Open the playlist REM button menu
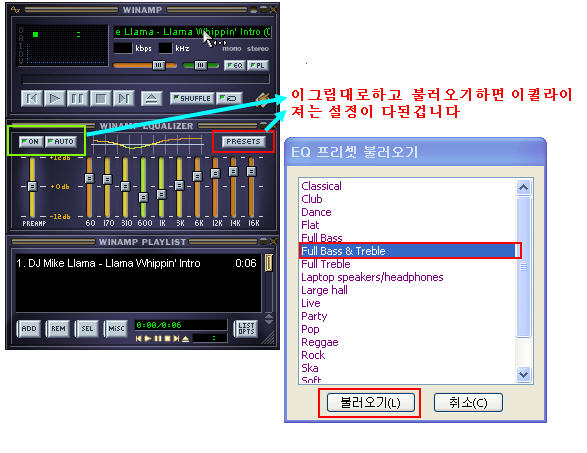 click(58, 329)
